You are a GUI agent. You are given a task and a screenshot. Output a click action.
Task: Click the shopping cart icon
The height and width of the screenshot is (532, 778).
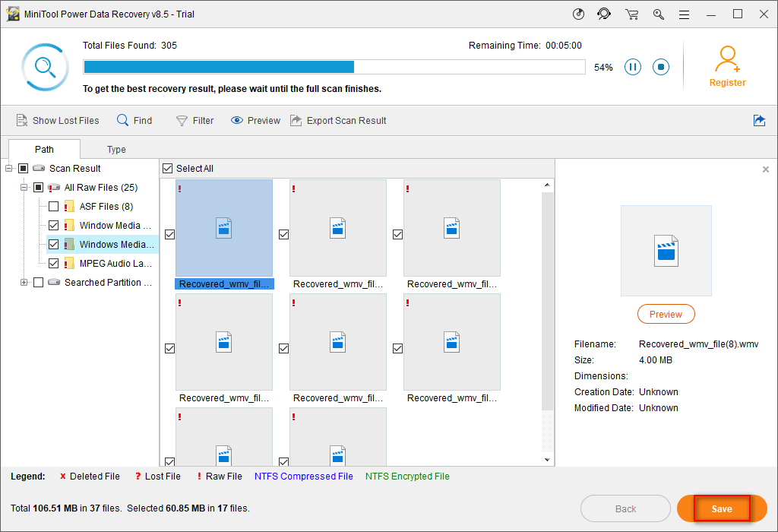click(631, 14)
